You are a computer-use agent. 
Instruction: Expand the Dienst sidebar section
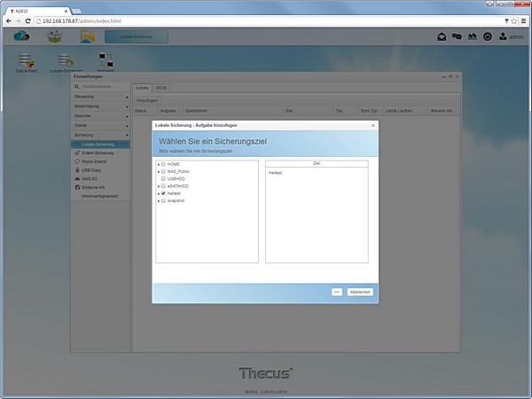click(x=100, y=125)
